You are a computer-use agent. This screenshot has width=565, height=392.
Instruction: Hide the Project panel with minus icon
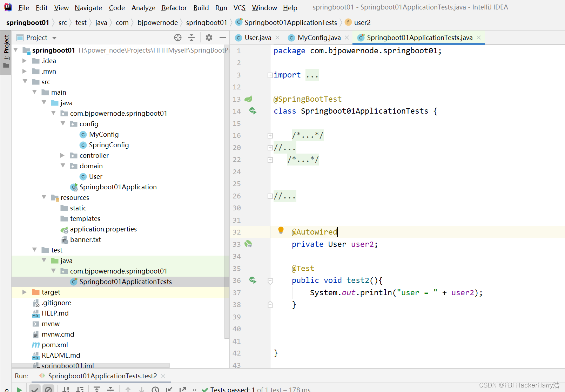(x=222, y=38)
